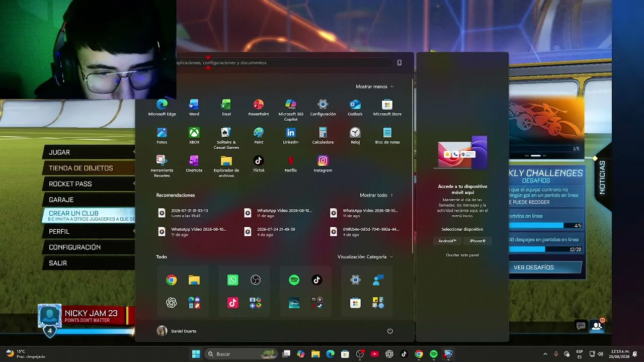
Task: Choose SALIR in Rocket League menu
Action: coord(90,263)
